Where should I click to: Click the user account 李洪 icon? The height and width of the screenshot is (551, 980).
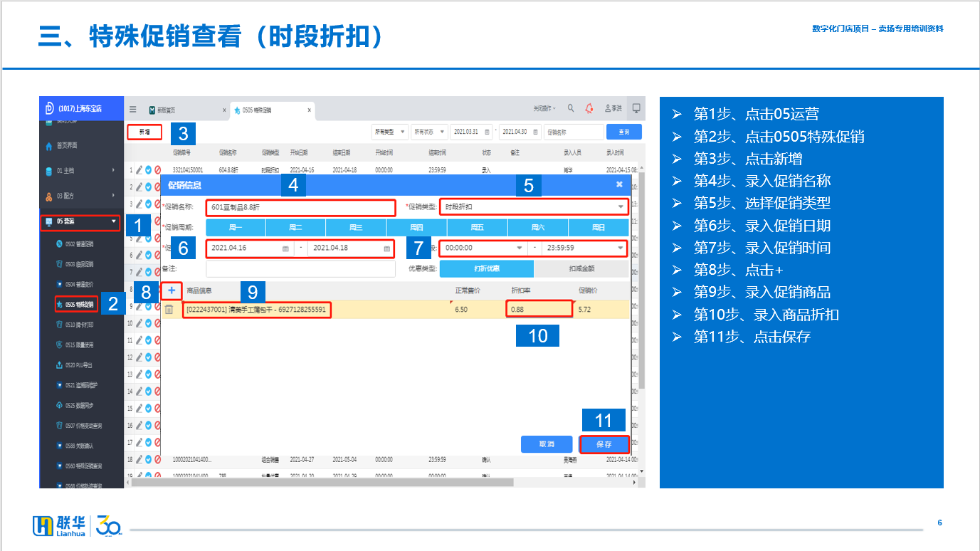pyautogui.click(x=613, y=108)
